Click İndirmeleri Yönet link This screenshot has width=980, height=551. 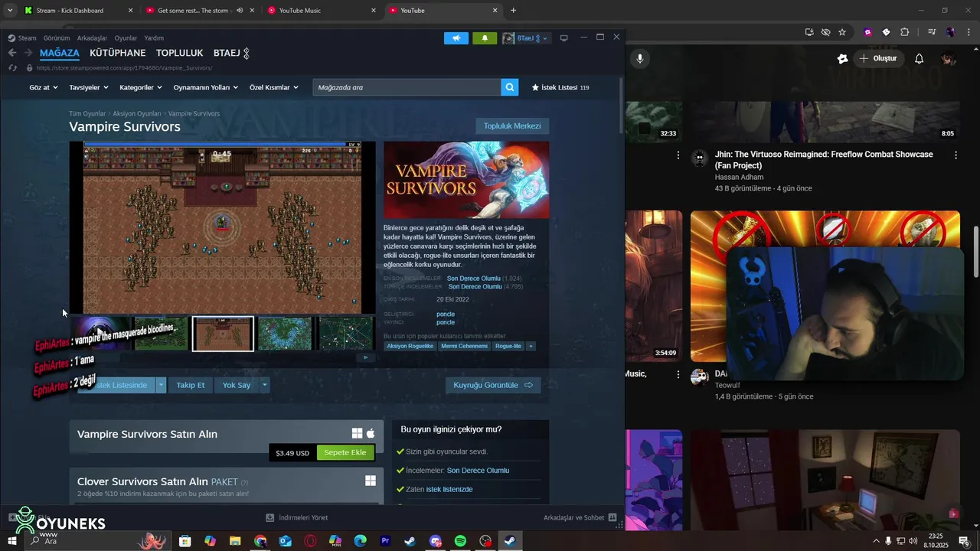(x=297, y=517)
